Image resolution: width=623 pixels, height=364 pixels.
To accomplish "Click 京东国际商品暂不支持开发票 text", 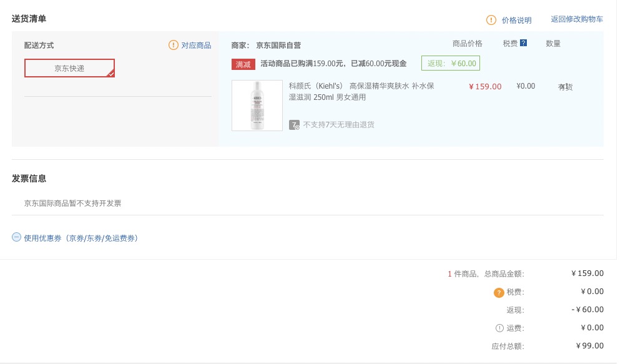I will pos(72,203).
